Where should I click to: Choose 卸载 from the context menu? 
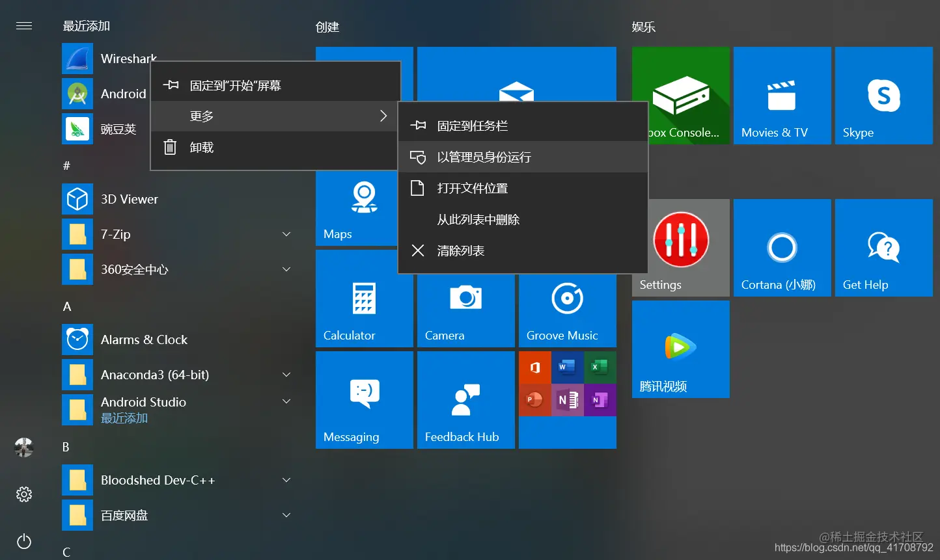point(275,148)
